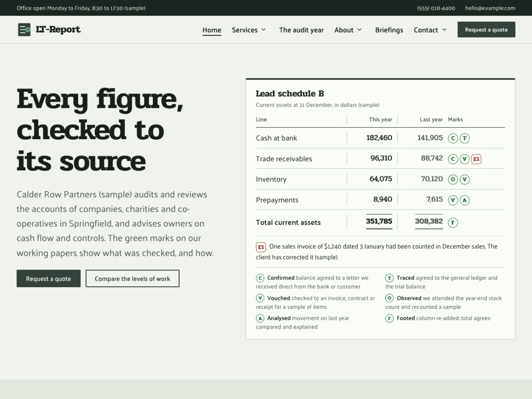
Task: Expand the About chevron in navigation
Action: click(360, 30)
